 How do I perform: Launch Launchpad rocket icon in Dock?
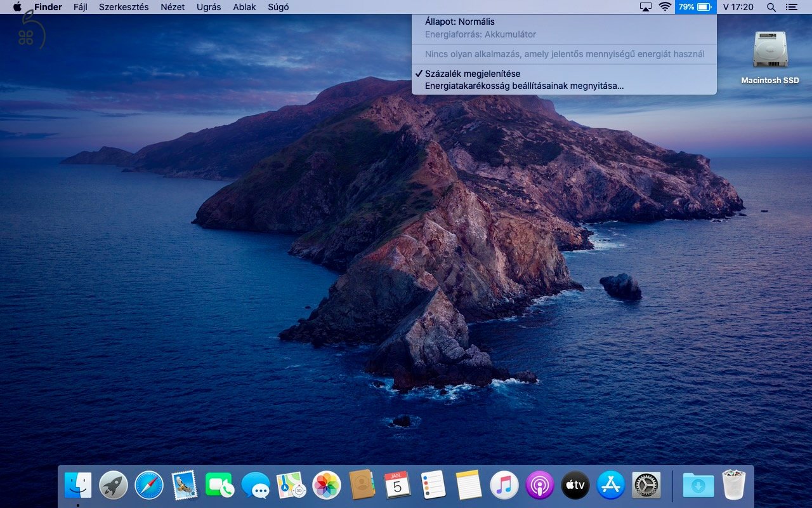(x=114, y=485)
